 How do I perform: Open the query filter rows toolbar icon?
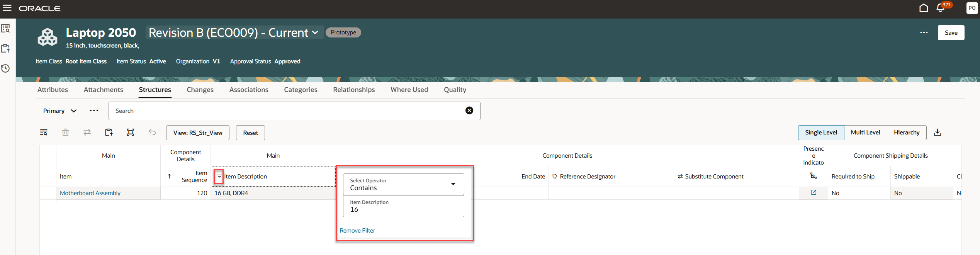tap(44, 133)
